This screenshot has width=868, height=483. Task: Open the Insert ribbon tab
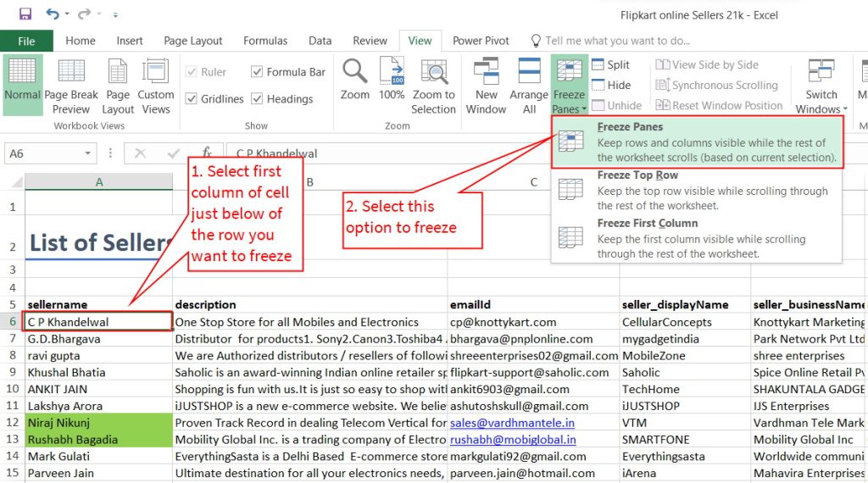coord(130,41)
